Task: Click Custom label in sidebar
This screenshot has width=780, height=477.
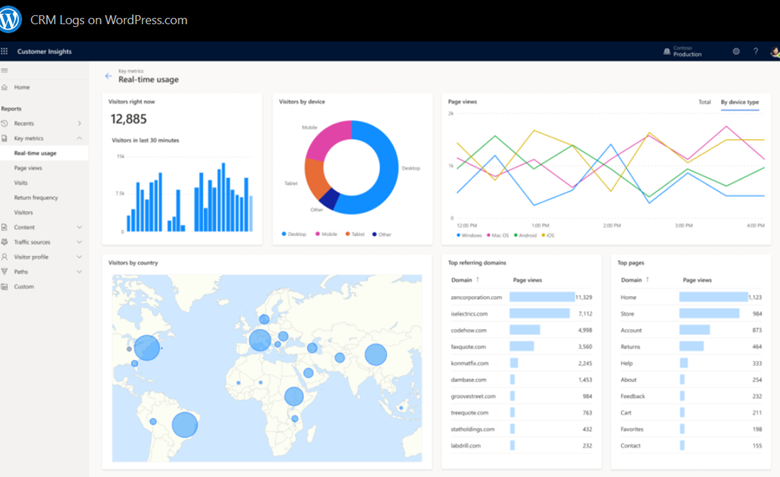Action: pyautogui.click(x=24, y=286)
